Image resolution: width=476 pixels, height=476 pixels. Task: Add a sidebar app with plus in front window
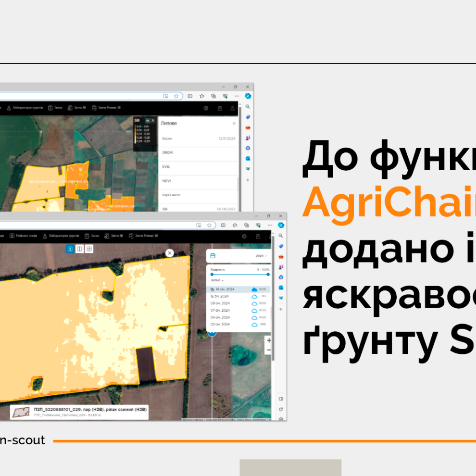pyautogui.click(x=281, y=309)
